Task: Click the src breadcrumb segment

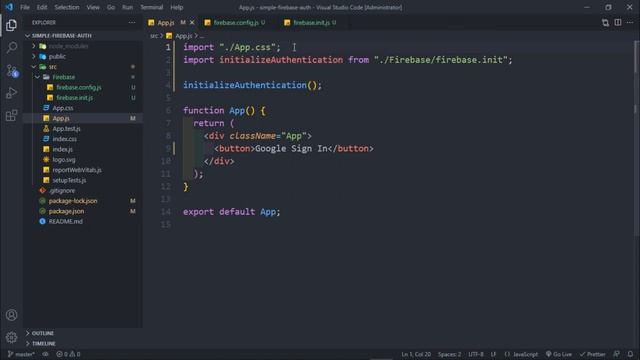Action: pos(154,36)
